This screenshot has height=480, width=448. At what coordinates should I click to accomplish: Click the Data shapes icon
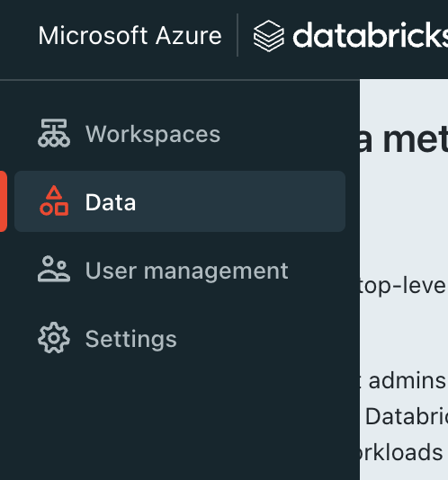[x=54, y=200]
